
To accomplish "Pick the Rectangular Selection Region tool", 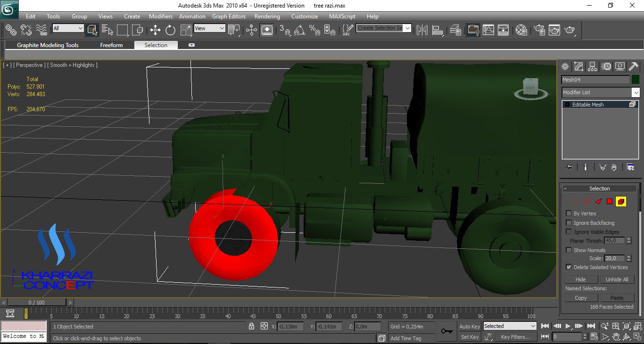I will 122,30.
